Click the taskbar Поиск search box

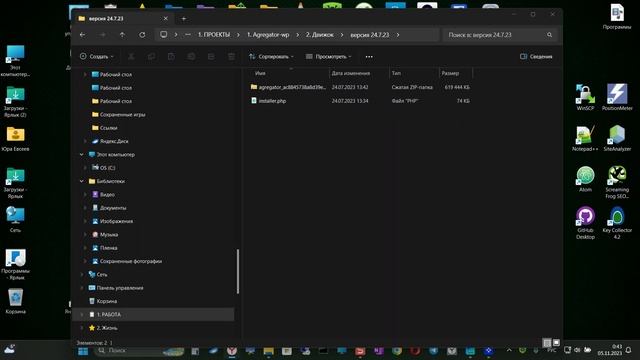(139, 351)
